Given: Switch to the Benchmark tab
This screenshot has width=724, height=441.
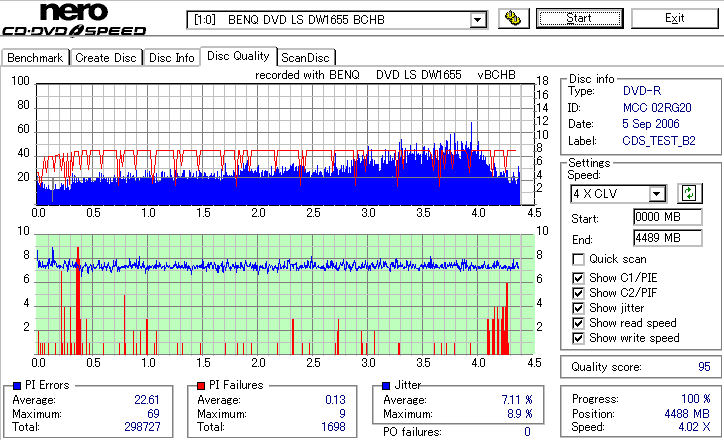Looking at the screenshot, I should pyautogui.click(x=35, y=58).
